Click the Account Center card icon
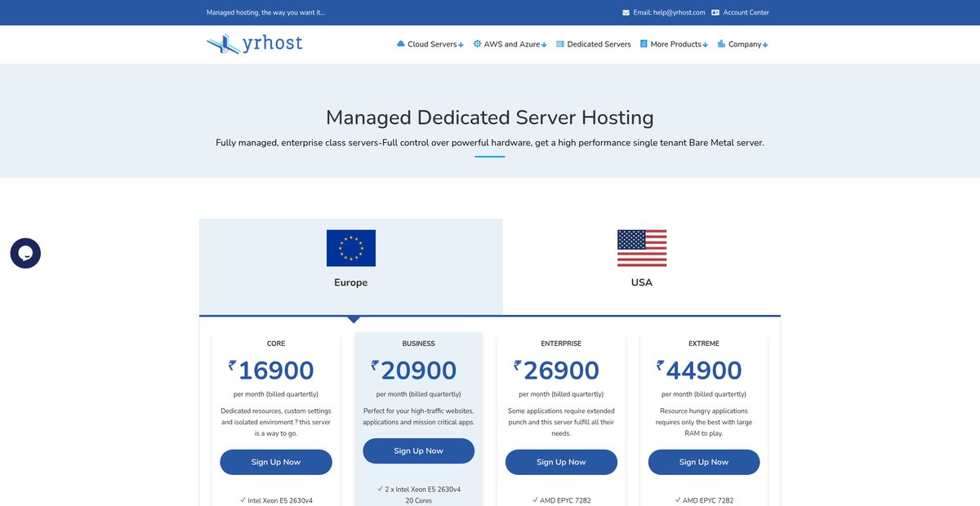Screen dimensions: 980x506 [x=715, y=12]
